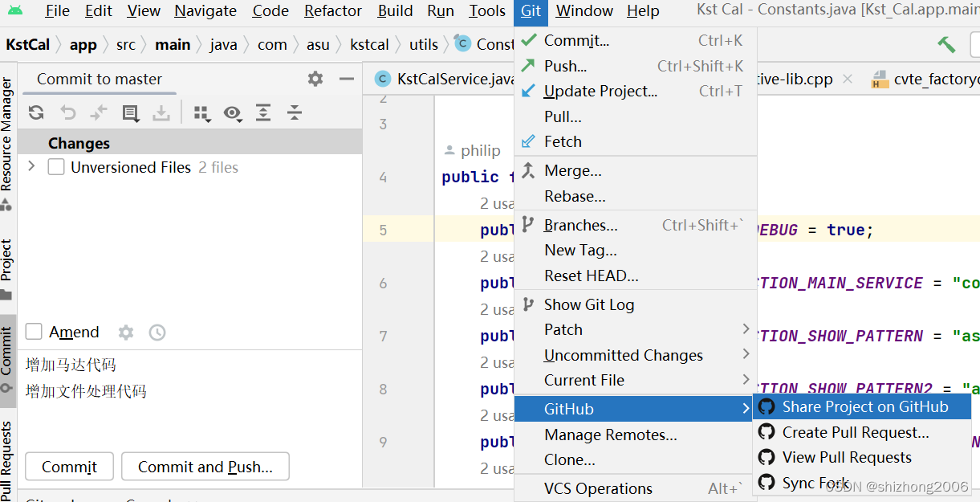Image resolution: width=980 pixels, height=502 pixels.
Task: Click the Commit and Push... button
Action: pyautogui.click(x=205, y=467)
